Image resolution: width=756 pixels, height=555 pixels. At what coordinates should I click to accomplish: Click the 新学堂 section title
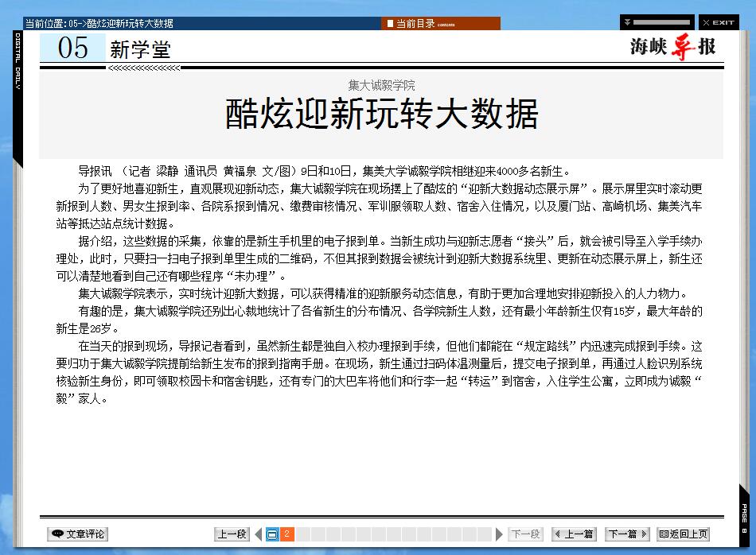point(140,49)
